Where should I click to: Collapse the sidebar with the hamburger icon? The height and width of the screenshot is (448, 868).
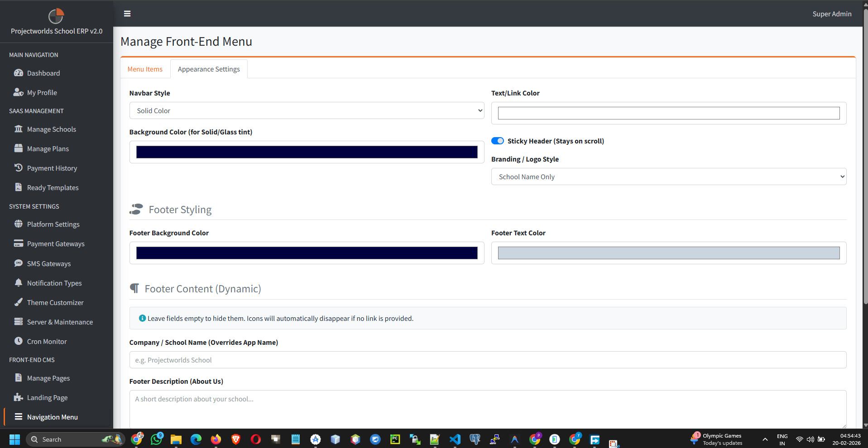pyautogui.click(x=127, y=14)
